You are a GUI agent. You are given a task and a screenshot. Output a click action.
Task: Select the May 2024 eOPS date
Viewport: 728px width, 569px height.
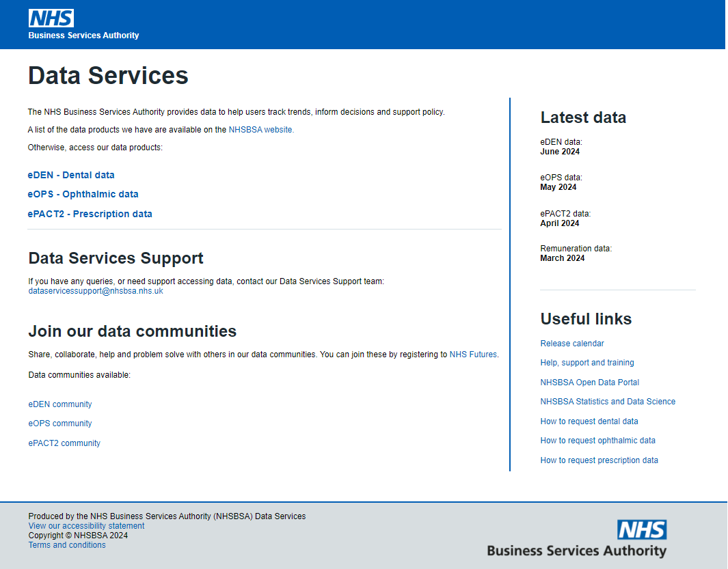pos(558,187)
